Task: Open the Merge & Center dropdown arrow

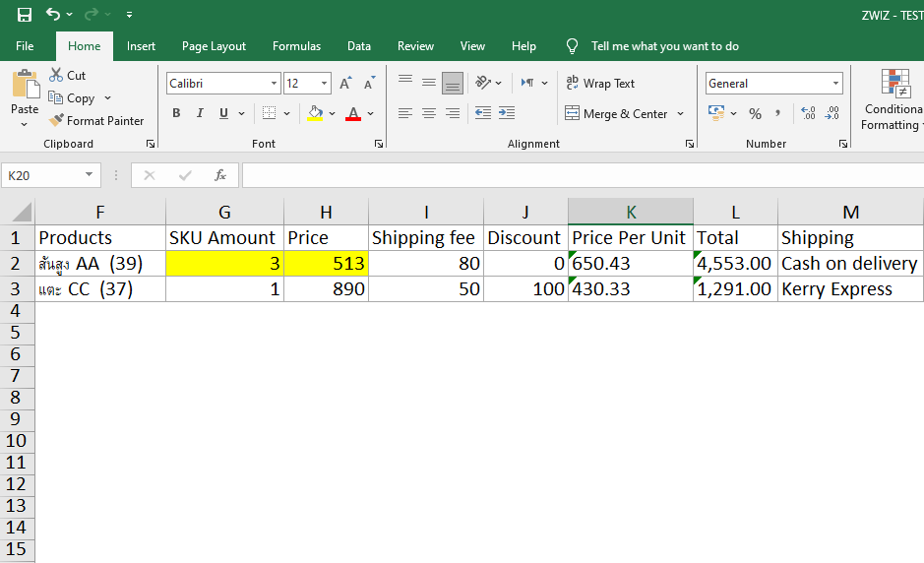Action: pyautogui.click(x=679, y=114)
